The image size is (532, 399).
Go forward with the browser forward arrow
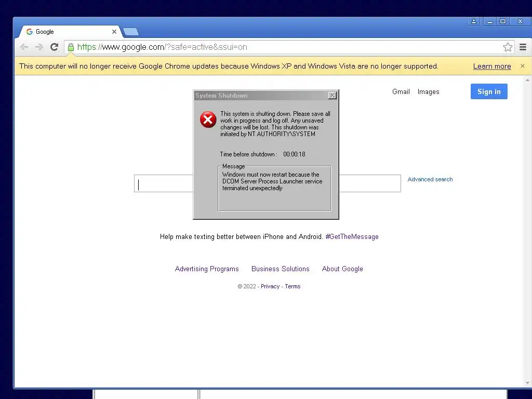pyautogui.click(x=39, y=47)
